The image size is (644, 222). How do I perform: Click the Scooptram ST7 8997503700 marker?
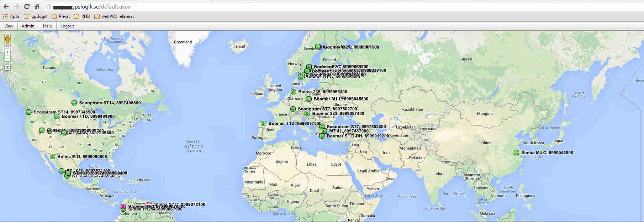tap(322, 127)
